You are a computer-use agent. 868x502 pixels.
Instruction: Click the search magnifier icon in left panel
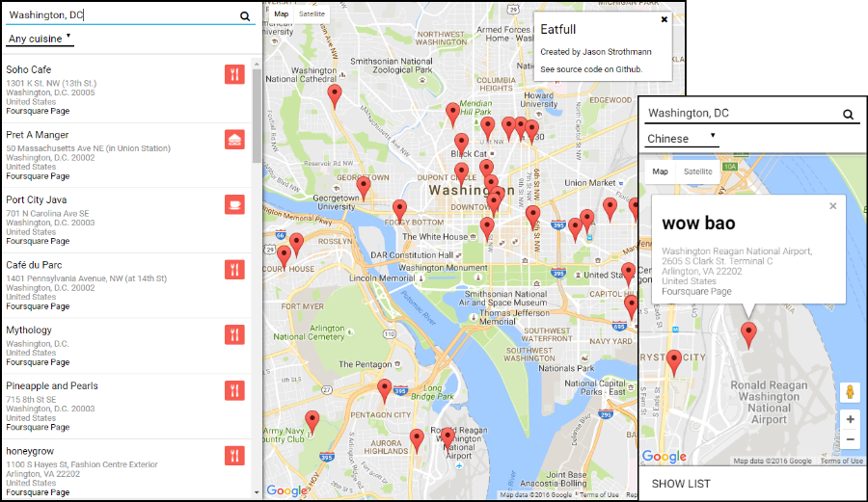pyautogui.click(x=245, y=16)
